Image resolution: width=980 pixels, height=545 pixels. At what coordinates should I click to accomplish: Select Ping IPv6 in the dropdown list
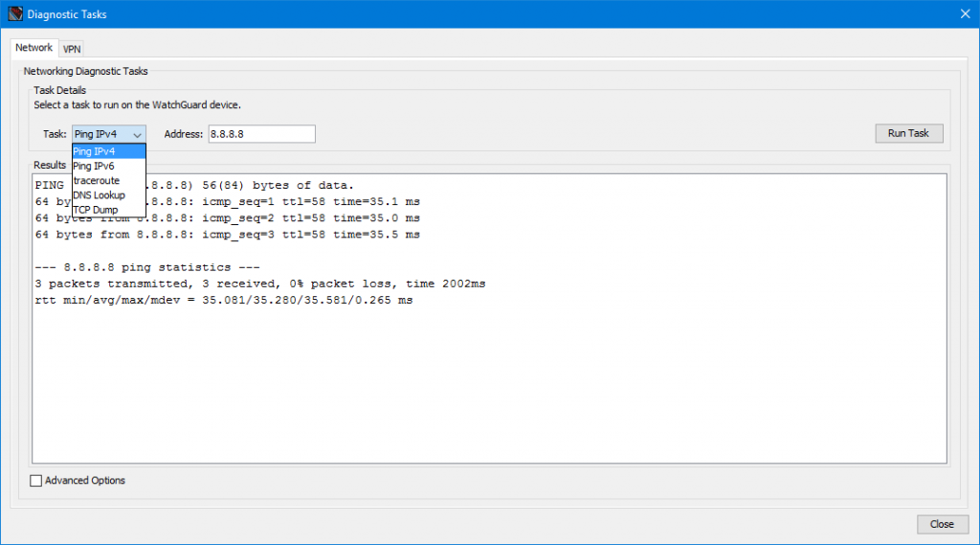[108, 166]
